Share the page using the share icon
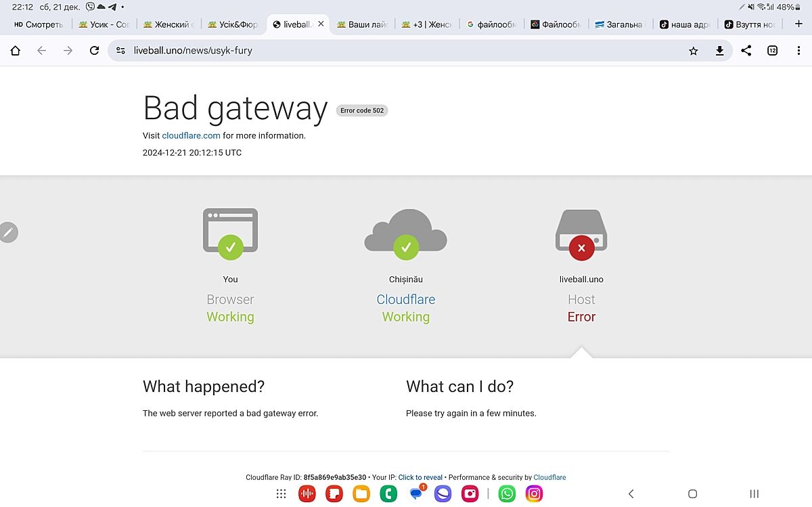This screenshot has height=507, width=812. 746,51
